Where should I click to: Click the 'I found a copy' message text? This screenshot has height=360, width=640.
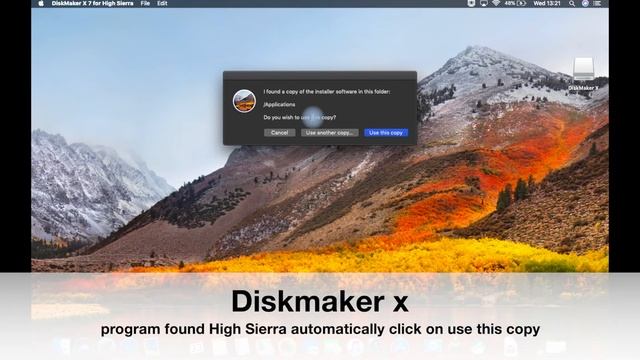[x=327, y=92]
